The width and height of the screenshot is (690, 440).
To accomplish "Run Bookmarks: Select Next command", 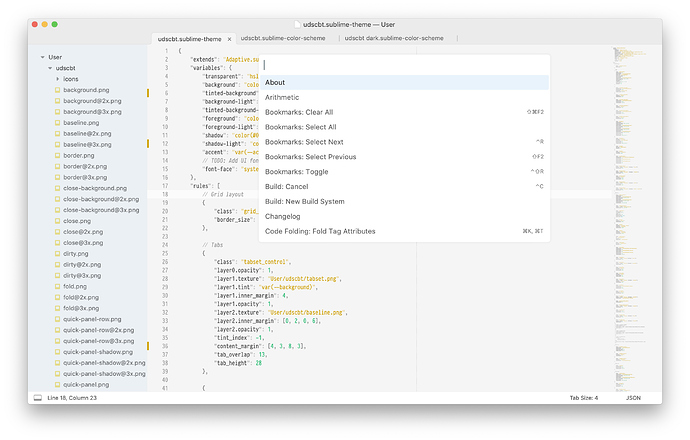I will pyautogui.click(x=404, y=142).
